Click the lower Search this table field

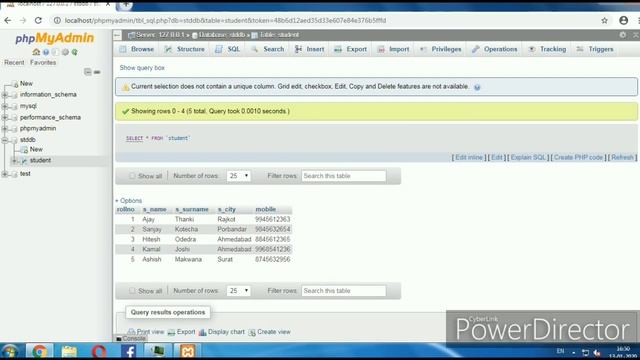(344, 291)
